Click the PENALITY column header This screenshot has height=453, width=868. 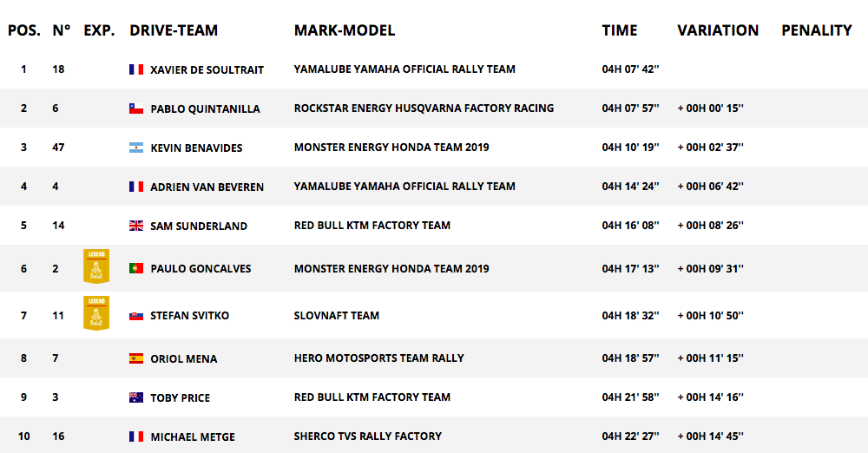(817, 30)
